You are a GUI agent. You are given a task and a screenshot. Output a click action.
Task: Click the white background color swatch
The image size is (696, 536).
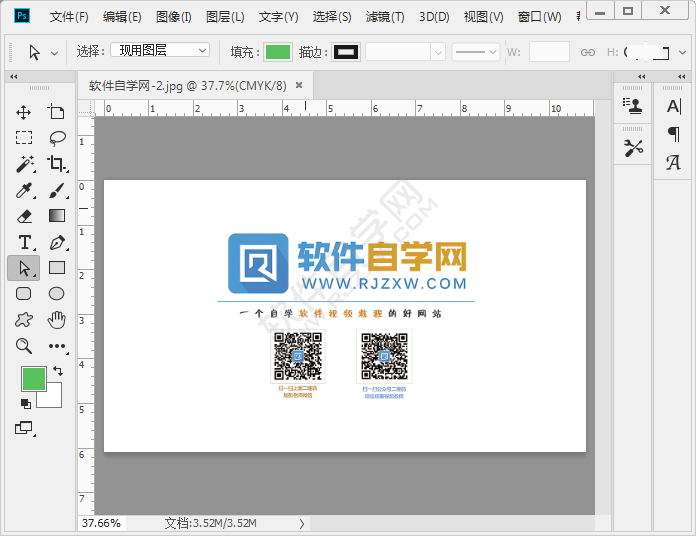[x=53, y=398]
